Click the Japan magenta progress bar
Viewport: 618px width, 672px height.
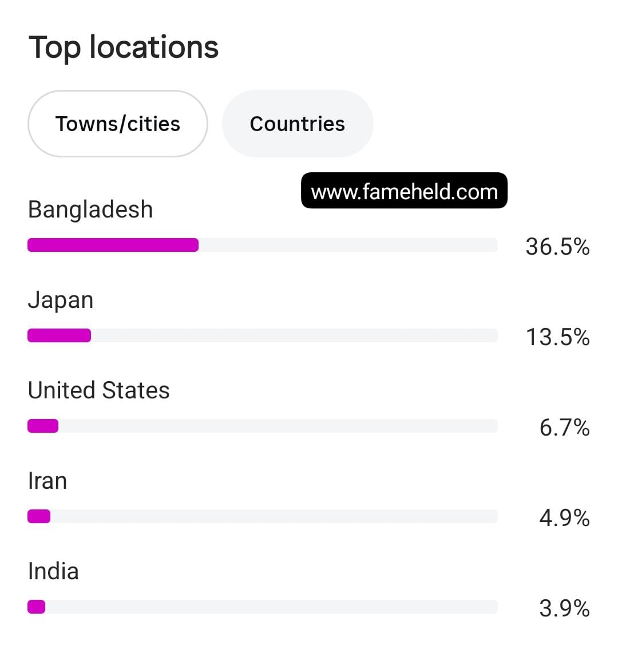click(59, 335)
